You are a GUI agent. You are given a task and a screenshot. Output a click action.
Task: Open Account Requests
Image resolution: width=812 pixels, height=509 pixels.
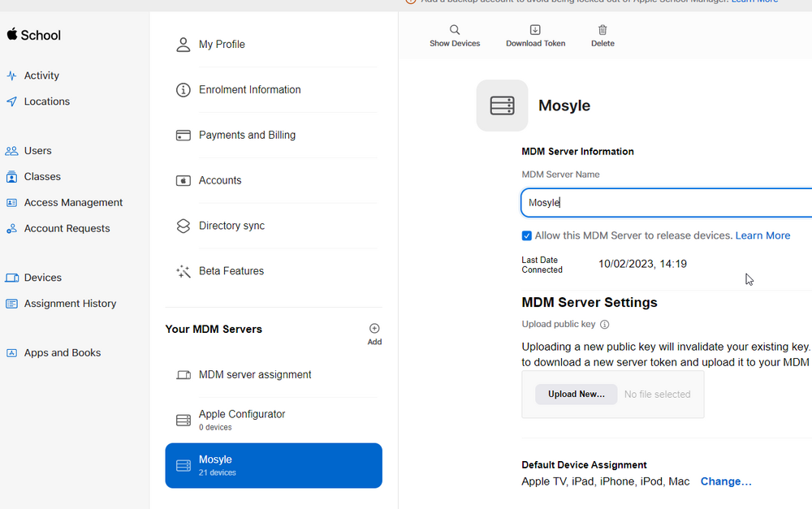[x=67, y=228]
